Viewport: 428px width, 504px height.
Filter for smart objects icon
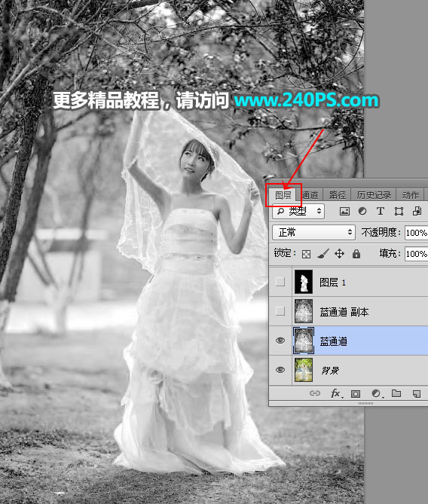[417, 211]
